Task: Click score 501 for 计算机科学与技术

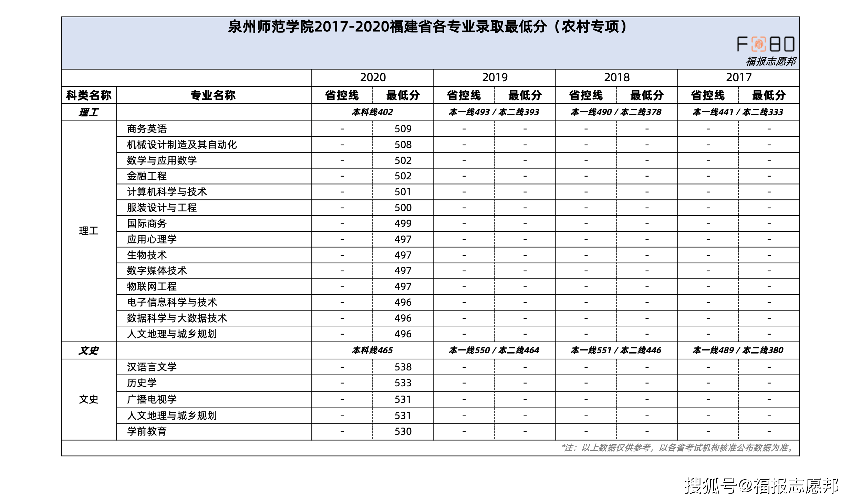Action: click(x=403, y=192)
